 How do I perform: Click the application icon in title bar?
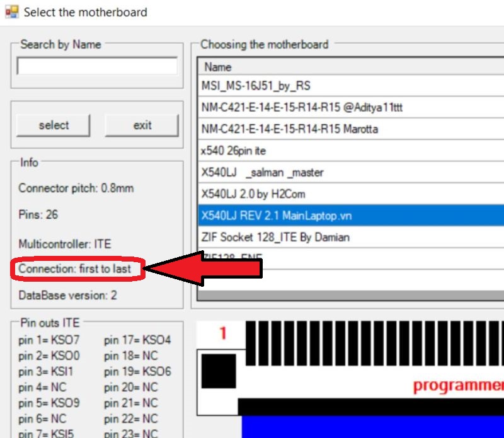click(11, 11)
